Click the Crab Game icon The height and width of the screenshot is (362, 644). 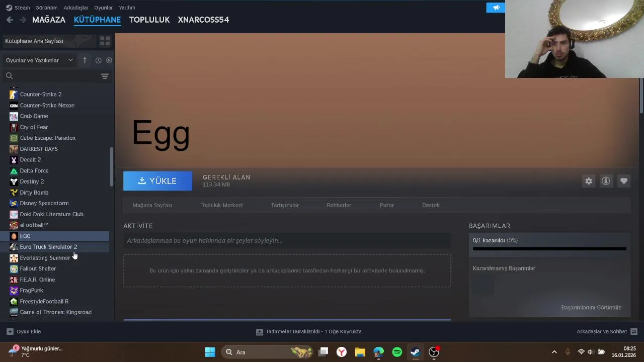pyautogui.click(x=14, y=116)
